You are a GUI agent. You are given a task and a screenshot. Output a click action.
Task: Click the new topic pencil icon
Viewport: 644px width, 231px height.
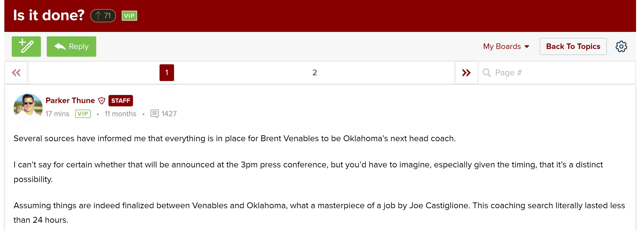click(26, 47)
